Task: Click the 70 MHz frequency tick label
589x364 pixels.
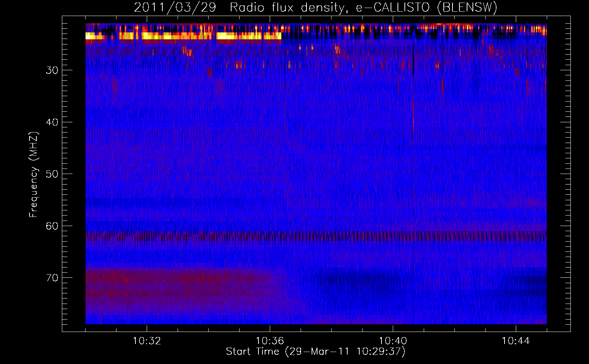Action: (52, 278)
